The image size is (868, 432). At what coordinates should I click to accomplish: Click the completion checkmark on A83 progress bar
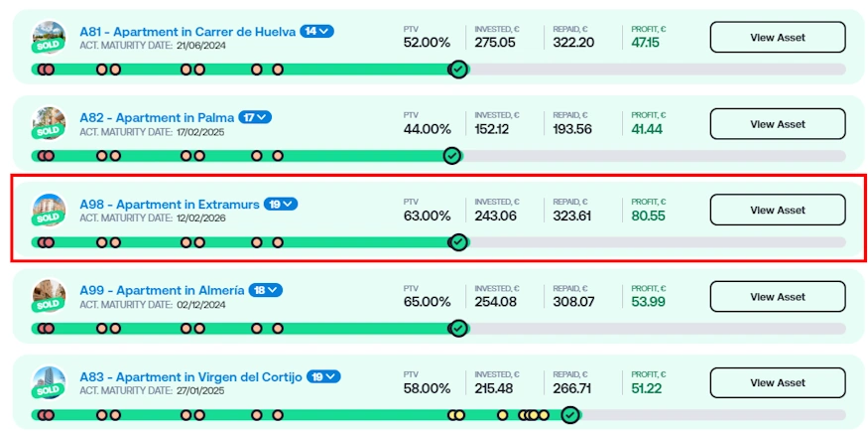[x=569, y=415]
